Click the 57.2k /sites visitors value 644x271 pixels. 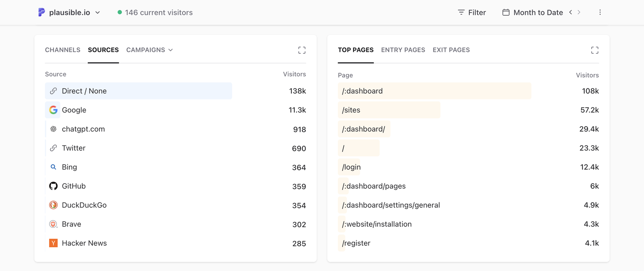click(590, 110)
